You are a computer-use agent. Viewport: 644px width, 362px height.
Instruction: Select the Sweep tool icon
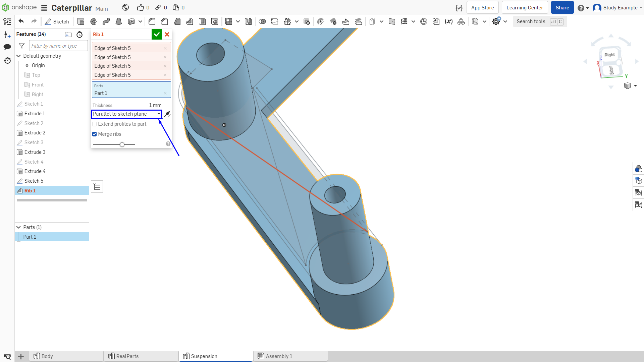pyautogui.click(x=106, y=21)
